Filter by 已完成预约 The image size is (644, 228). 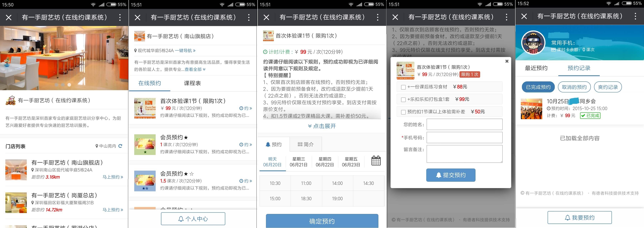tap(538, 87)
